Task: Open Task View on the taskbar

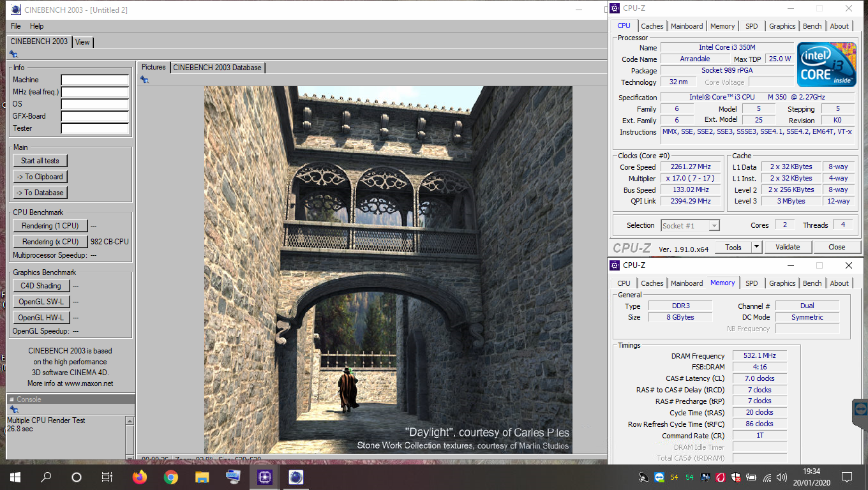Action: (107, 477)
